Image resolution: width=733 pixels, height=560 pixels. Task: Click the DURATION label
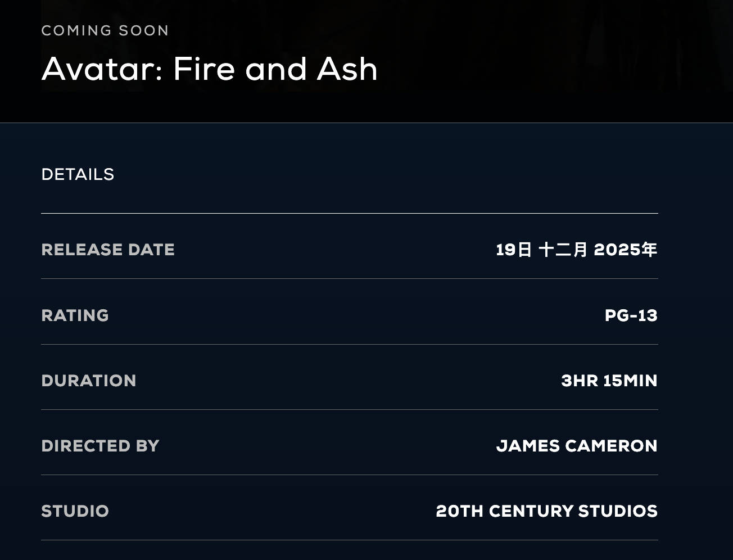tap(89, 381)
